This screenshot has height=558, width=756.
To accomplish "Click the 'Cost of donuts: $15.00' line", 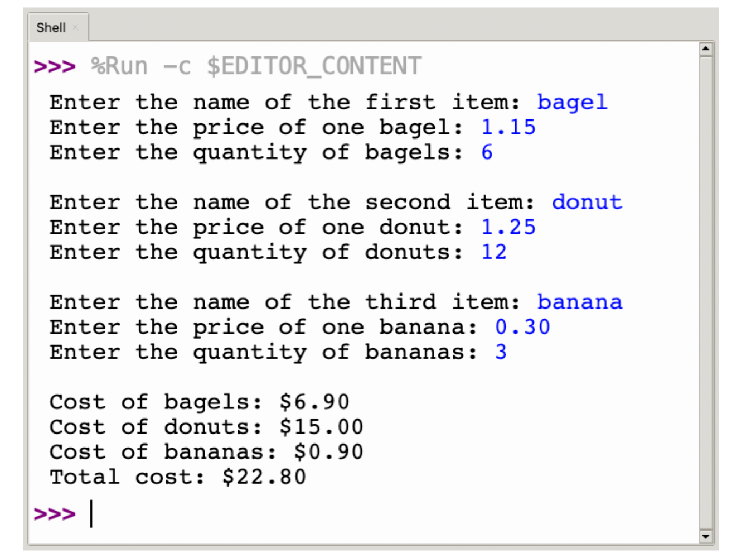I will point(206,427).
